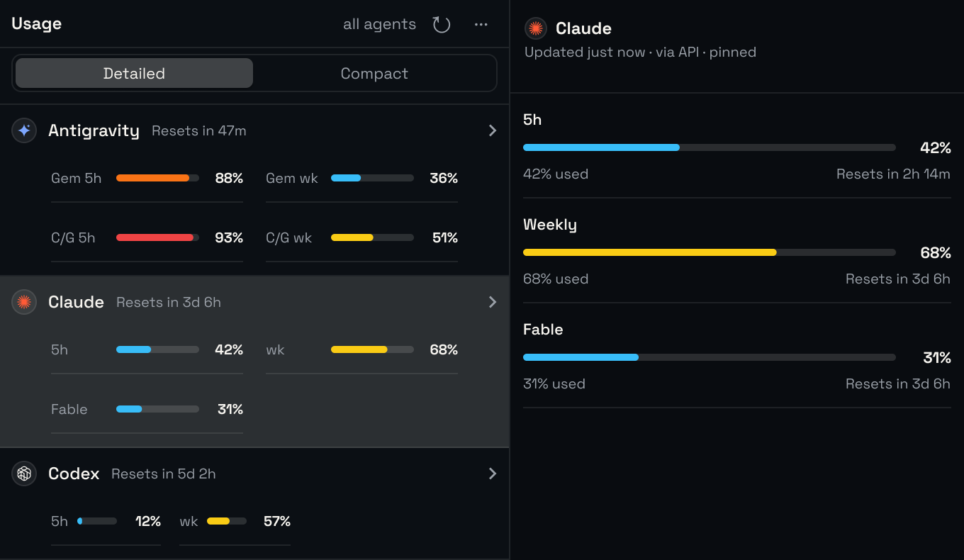Image resolution: width=964 pixels, height=560 pixels.
Task: Click the Fable bar in the usage list
Action: [157, 409]
